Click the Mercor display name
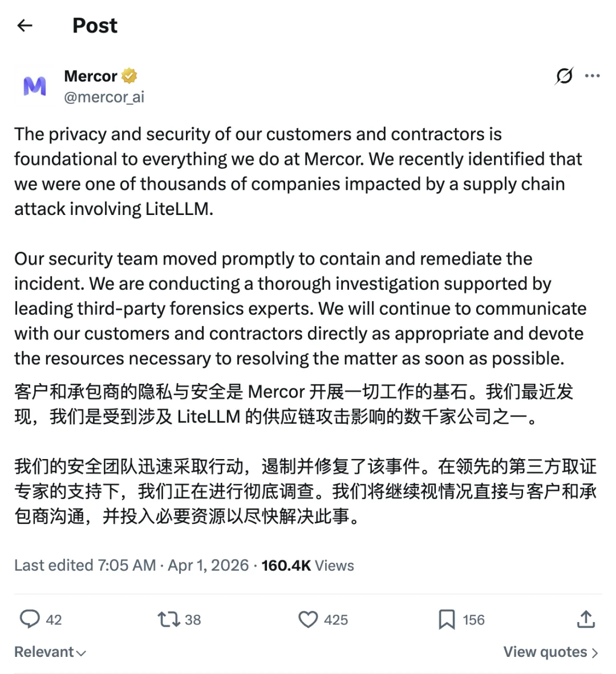The width and height of the screenshot is (616, 674). [x=90, y=76]
